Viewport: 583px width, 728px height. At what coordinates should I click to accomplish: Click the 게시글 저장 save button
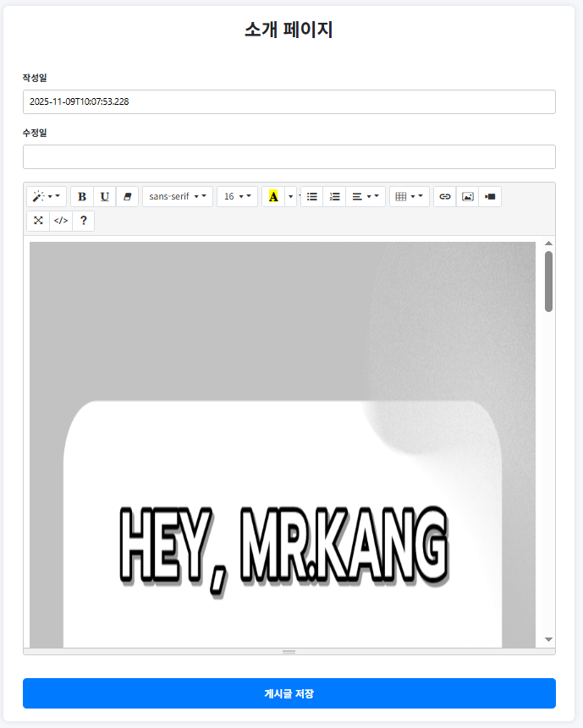[289, 693]
